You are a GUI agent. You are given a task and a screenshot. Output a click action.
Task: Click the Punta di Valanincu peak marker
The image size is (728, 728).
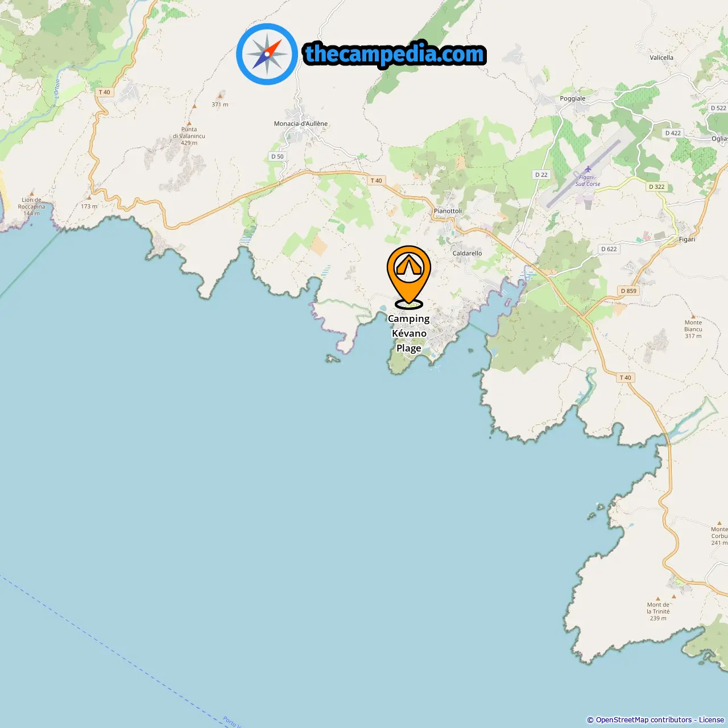click(x=189, y=123)
